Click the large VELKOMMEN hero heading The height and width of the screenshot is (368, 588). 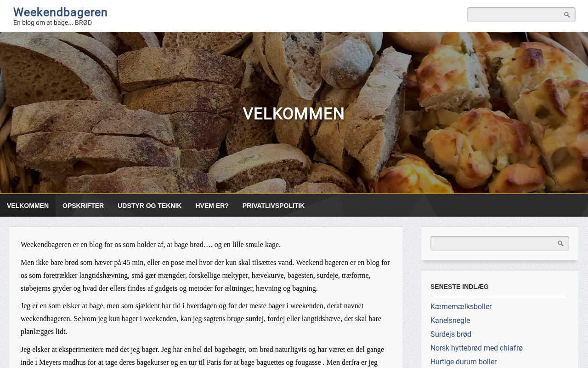point(294,114)
